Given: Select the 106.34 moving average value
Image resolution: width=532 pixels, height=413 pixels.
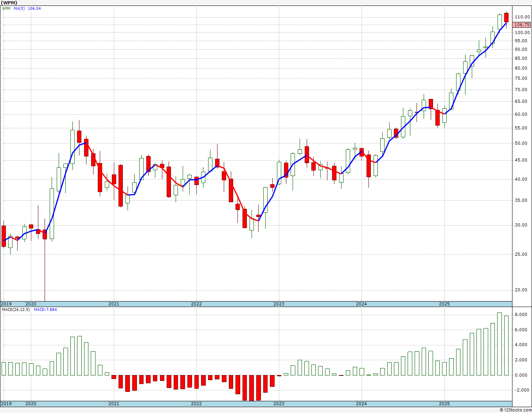Looking at the screenshot, I should (x=34, y=8).
